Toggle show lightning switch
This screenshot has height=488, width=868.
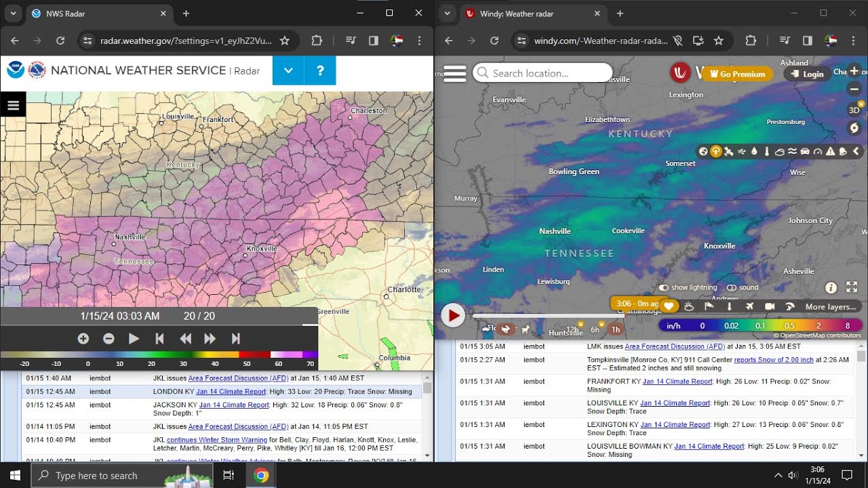pos(663,287)
